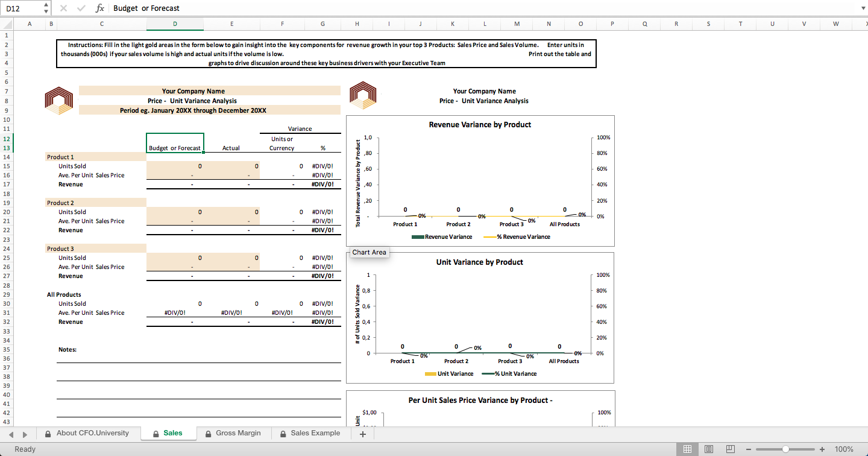868x456 pixels.
Task: Select column G header
Action: coord(323,24)
